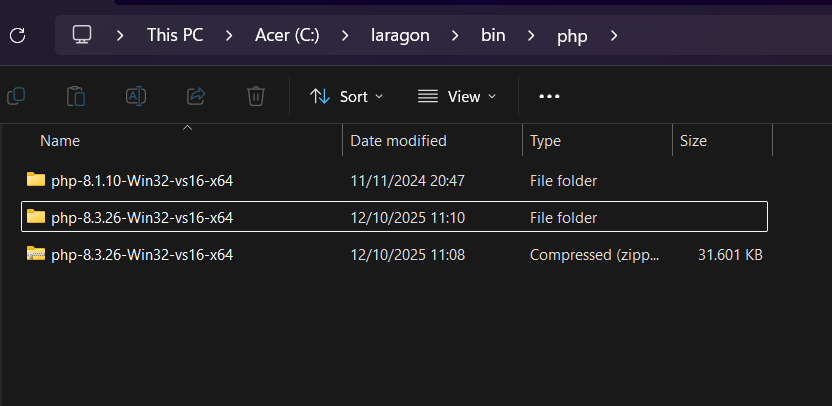The height and width of the screenshot is (406, 832).
Task: Expand chevron after laragon
Action: click(x=455, y=36)
